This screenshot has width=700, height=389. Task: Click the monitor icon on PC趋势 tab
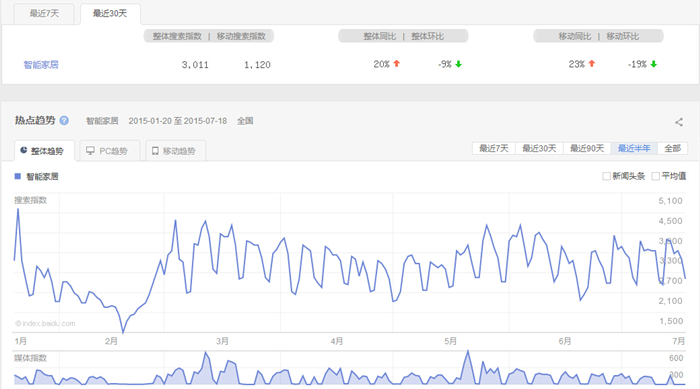tap(90, 151)
